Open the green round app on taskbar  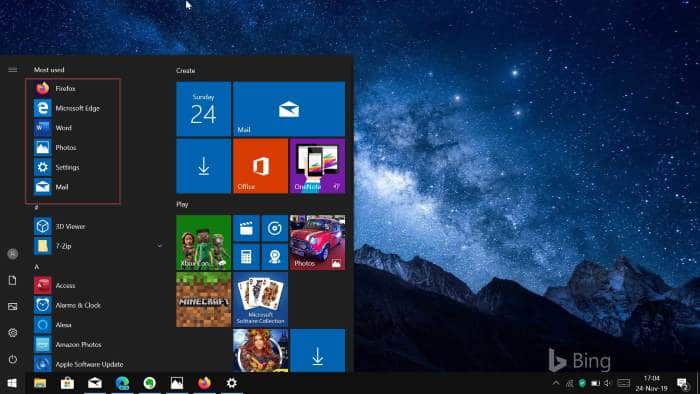pyautogui.click(x=150, y=383)
